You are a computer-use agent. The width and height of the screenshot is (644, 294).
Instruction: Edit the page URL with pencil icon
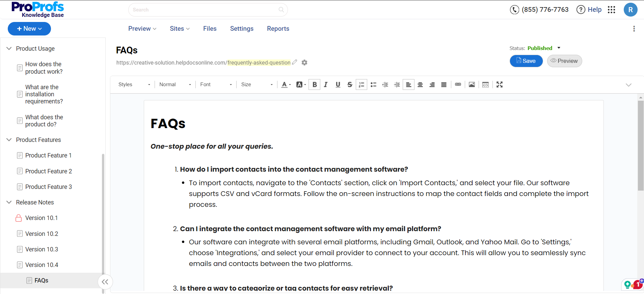point(295,62)
